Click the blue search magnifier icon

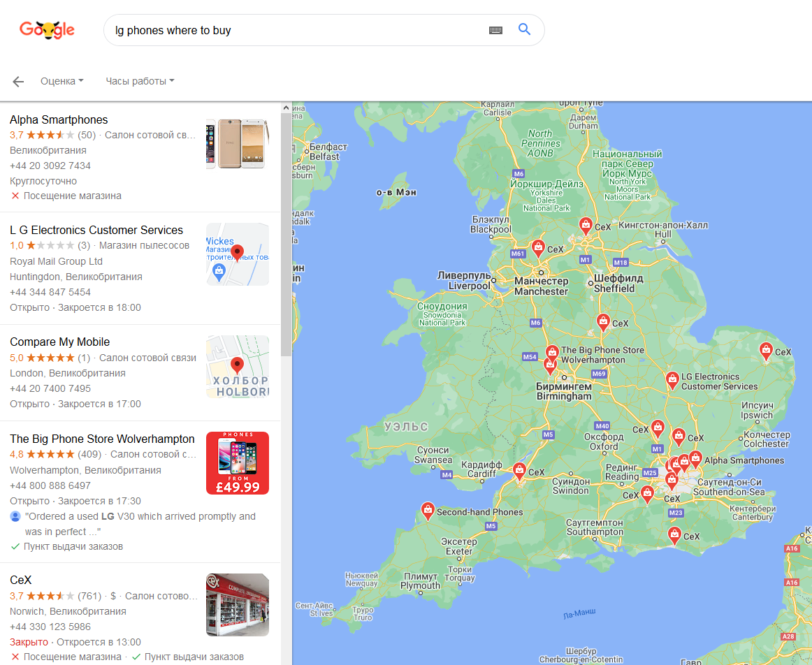pyautogui.click(x=525, y=29)
